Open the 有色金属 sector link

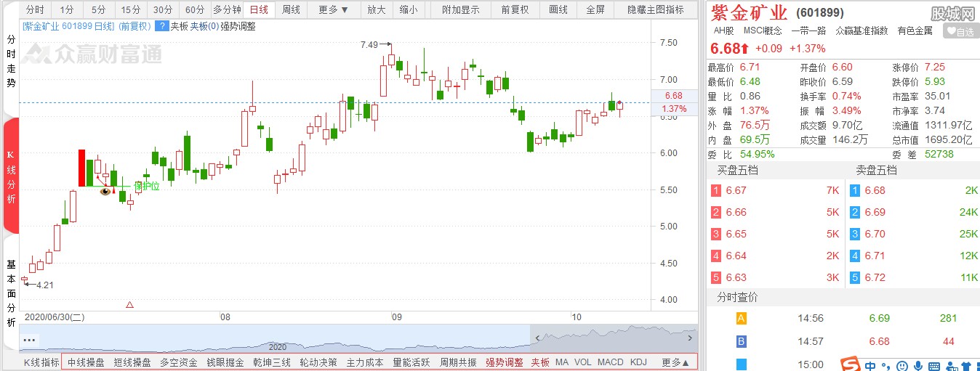(915, 30)
